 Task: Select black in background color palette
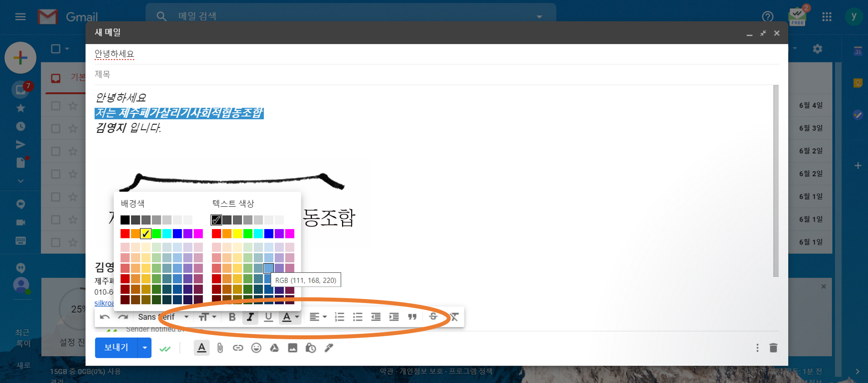[125, 220]
